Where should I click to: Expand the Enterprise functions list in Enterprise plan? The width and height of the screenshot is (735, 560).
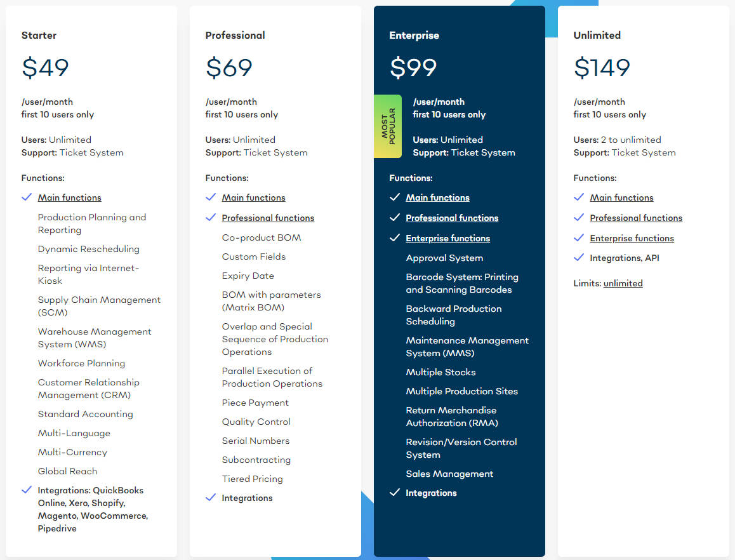(447, 238)
